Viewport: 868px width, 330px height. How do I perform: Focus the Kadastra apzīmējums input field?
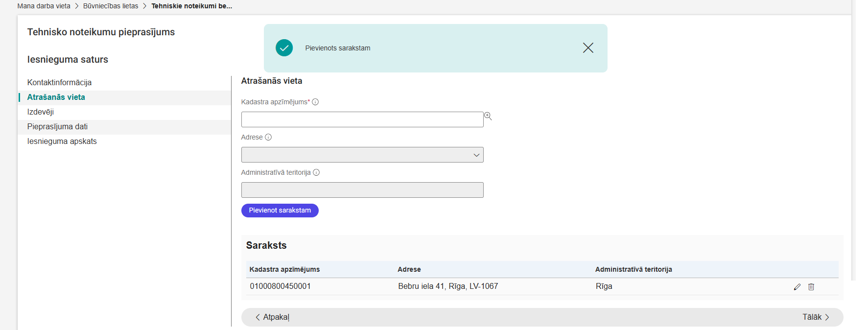pyautogui.click(x=362, y=119)
